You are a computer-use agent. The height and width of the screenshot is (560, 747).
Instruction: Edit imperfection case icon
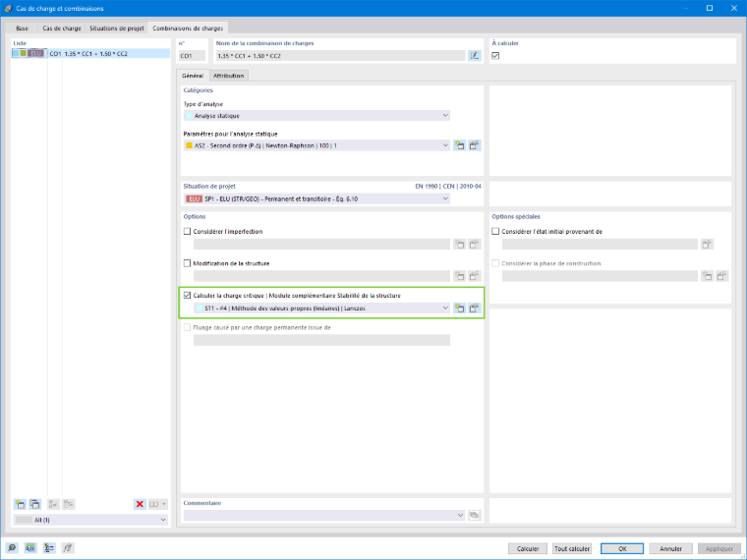474,245
